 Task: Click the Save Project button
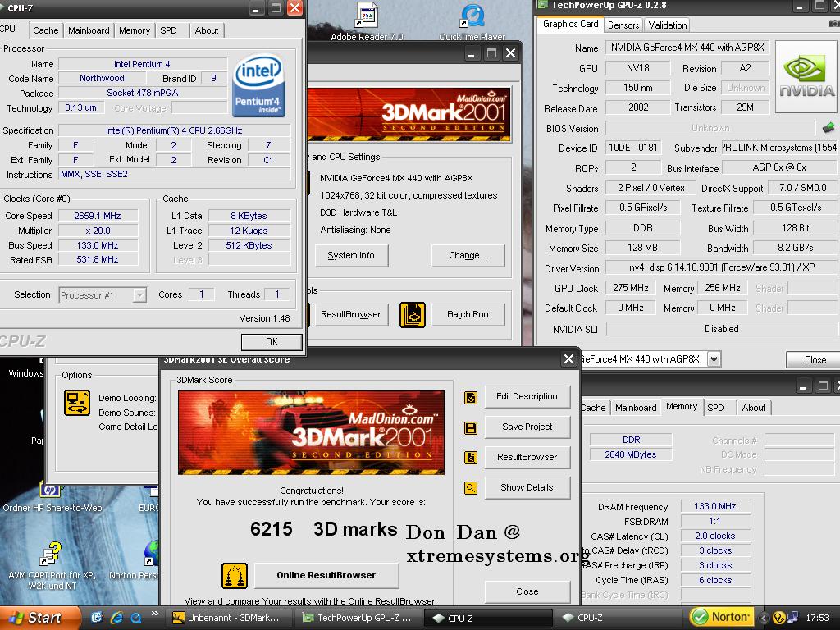click(527, 427)
